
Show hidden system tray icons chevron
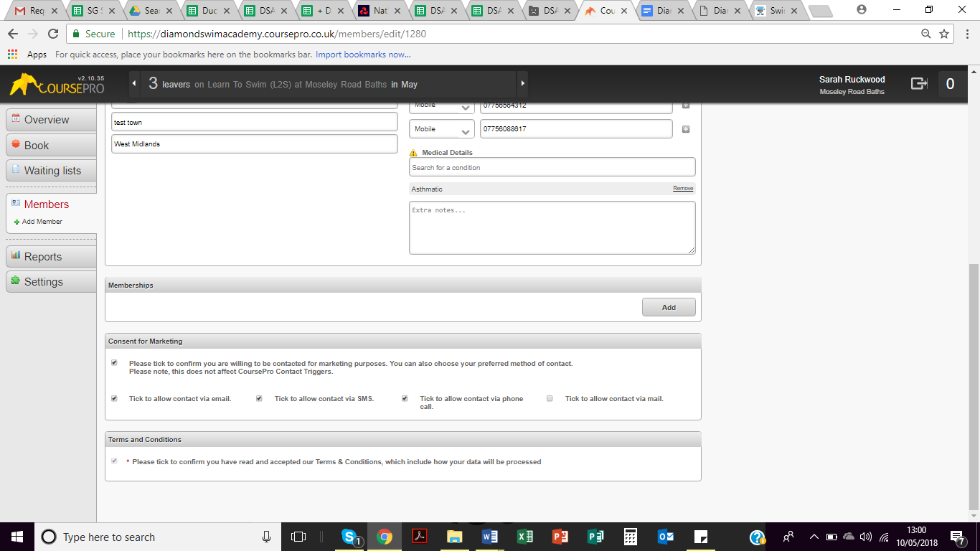814,537
